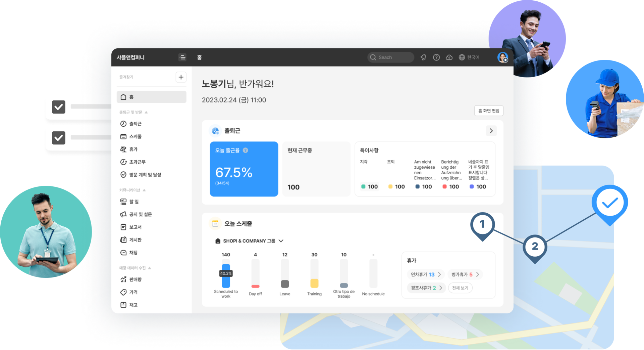Add a favorite with the plus button
The height and width of the screenshot is (350, 644).
pyautogui.click(x=181, y=77)
